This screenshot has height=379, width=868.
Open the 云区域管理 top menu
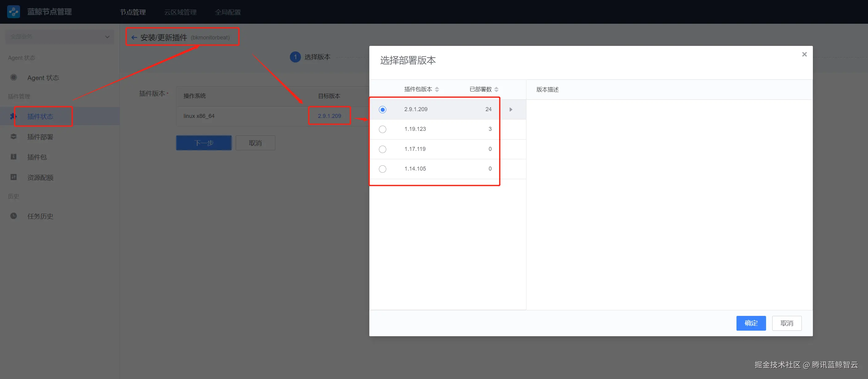click(x=180, y=12)
